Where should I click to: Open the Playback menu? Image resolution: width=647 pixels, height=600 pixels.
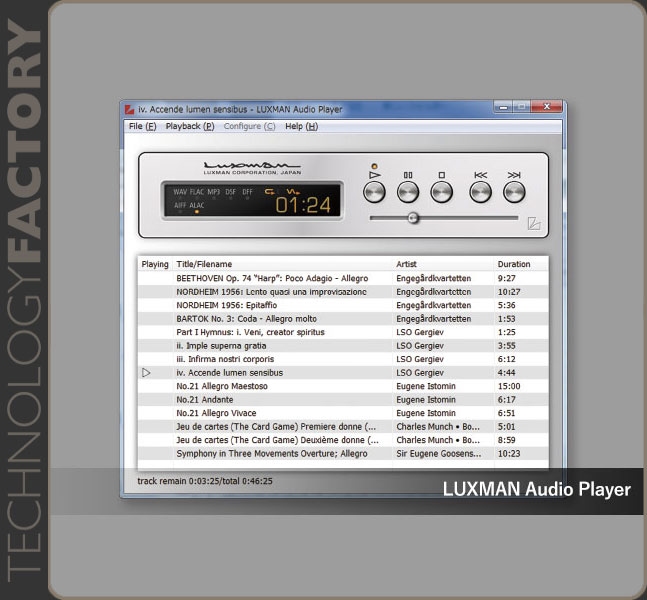click(190, 126)
